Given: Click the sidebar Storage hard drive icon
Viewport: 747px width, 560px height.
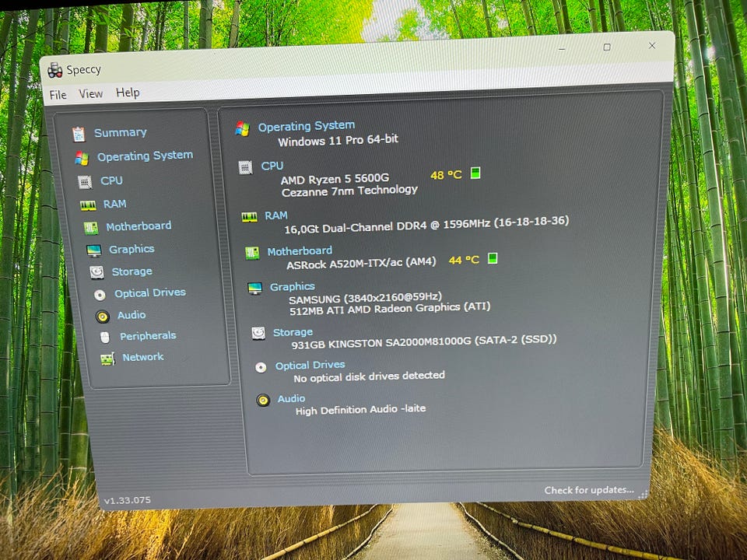Looking at the screenshot, I should (x=96, y=272).
